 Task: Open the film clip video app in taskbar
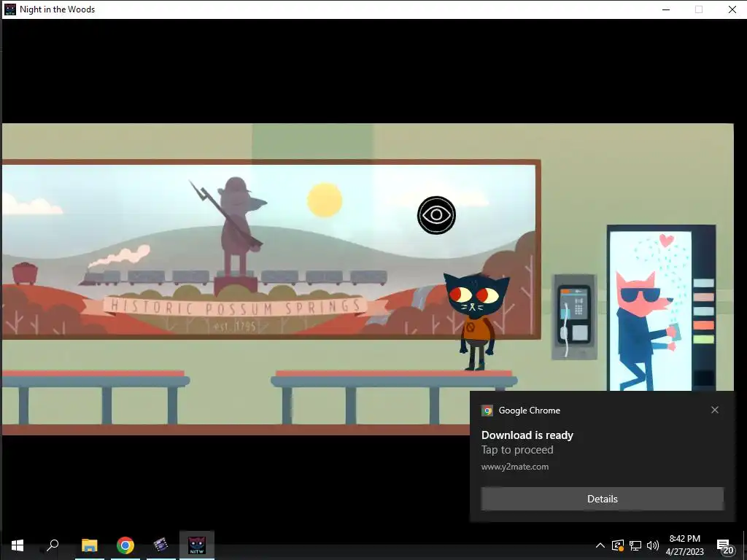click(161, 545)
